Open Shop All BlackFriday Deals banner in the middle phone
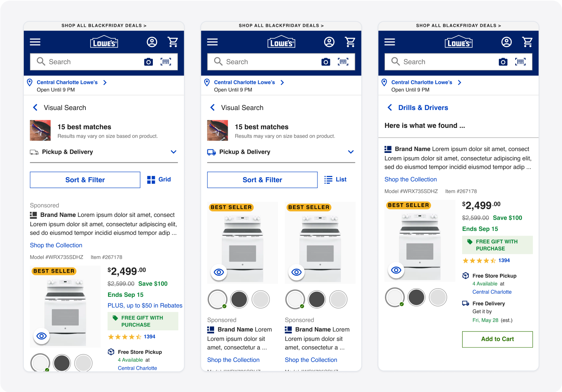562x392 pixels. (x=281, y=26)
